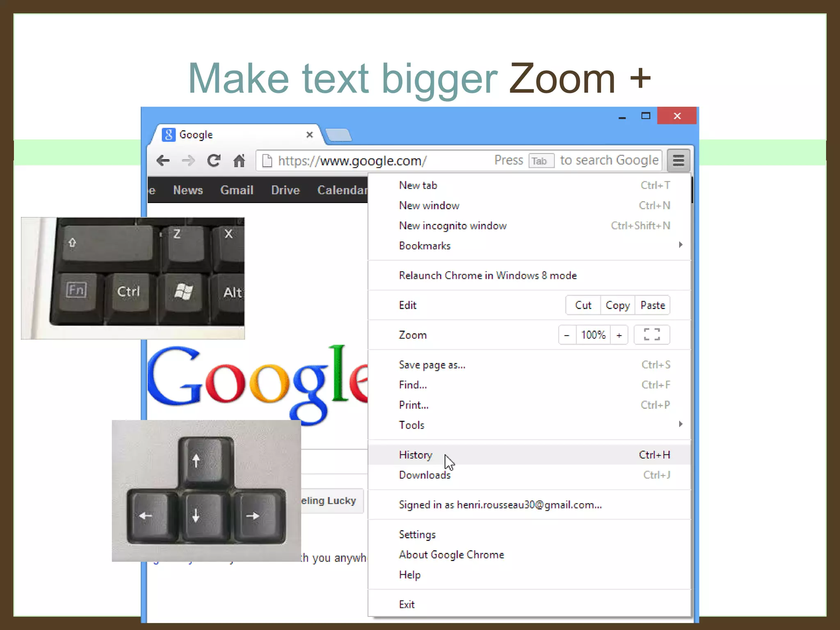The image size is (840, 630).
Task: Open Downloads from the menu
Action: tap(529, 475)
